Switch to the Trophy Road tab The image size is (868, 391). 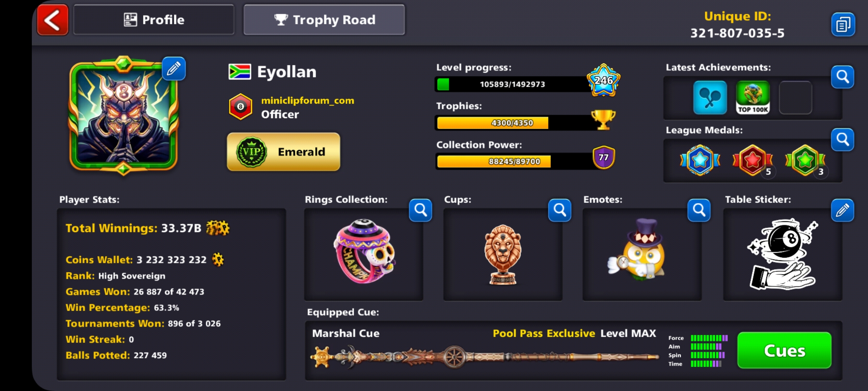tap(324, 20)
